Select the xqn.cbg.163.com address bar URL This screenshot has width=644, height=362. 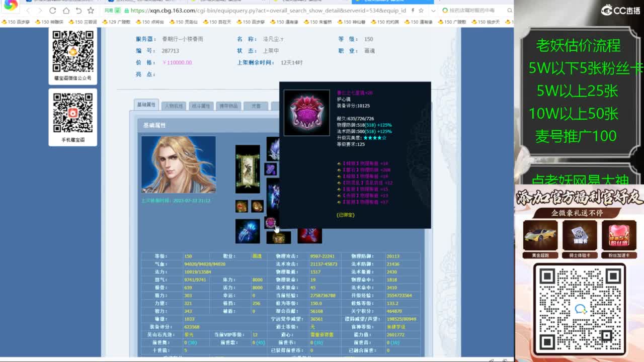point(268,11)
